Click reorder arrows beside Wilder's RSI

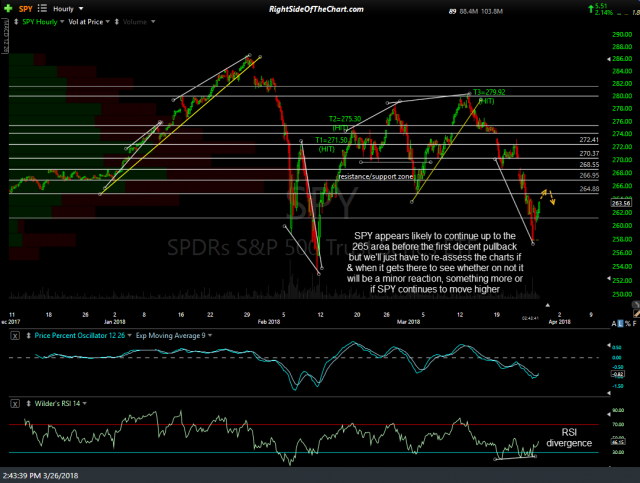pos(29,403)
